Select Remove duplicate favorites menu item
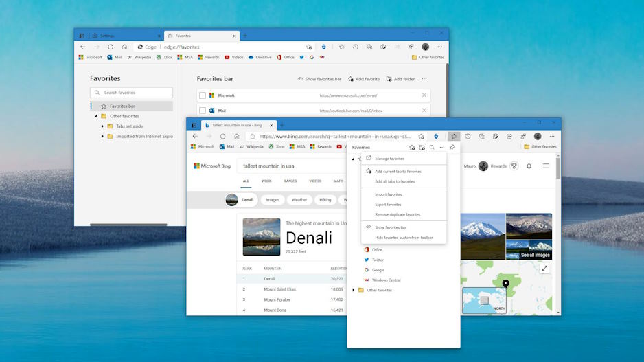 pyautogui.click(x=404, y=214)
